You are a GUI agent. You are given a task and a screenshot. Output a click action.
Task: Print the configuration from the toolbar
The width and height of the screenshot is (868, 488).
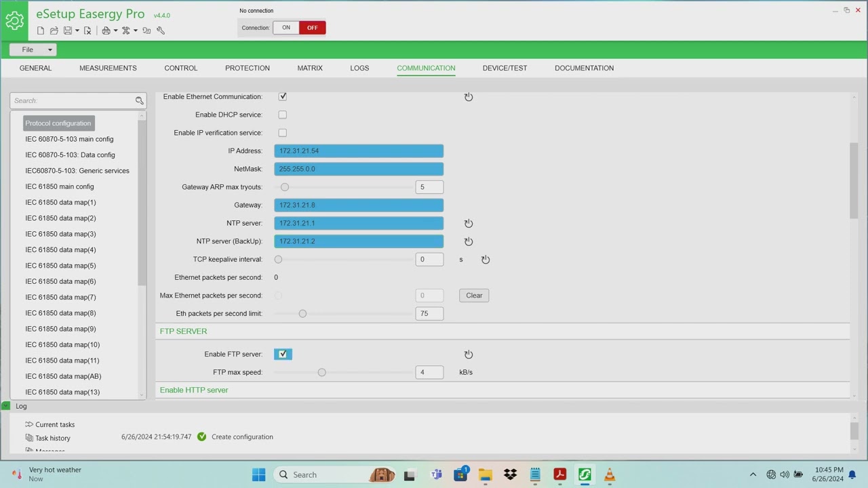pos(106,30)
